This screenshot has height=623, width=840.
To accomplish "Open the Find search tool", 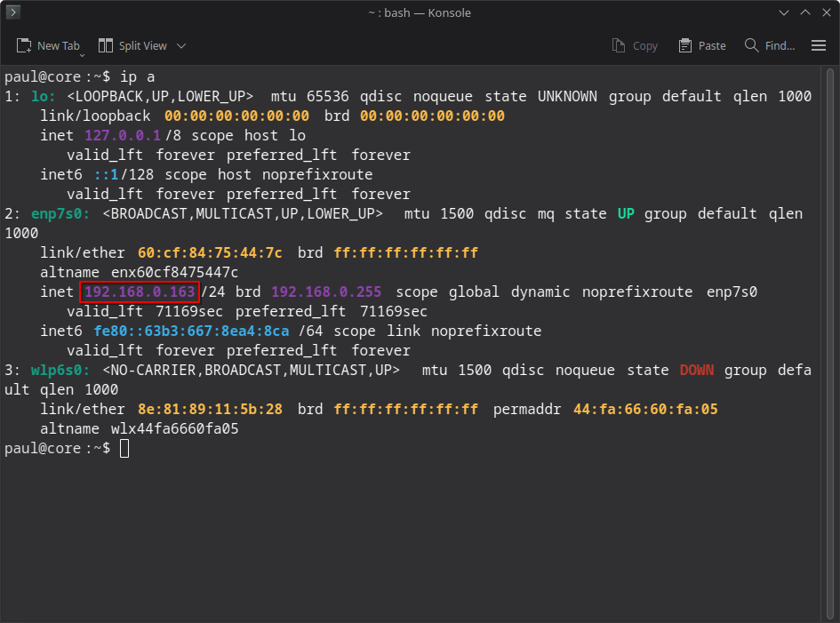I will (x=770, y=46).
